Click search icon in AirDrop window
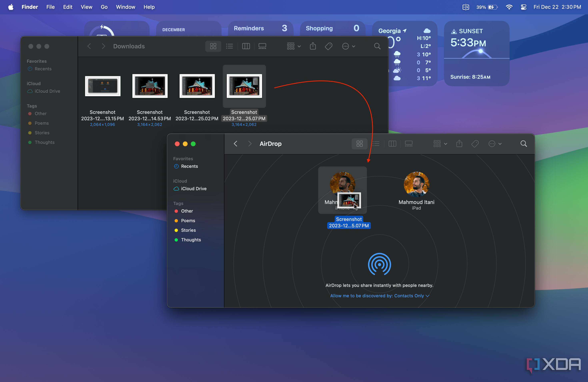588x382 pixels. point(524,144)
